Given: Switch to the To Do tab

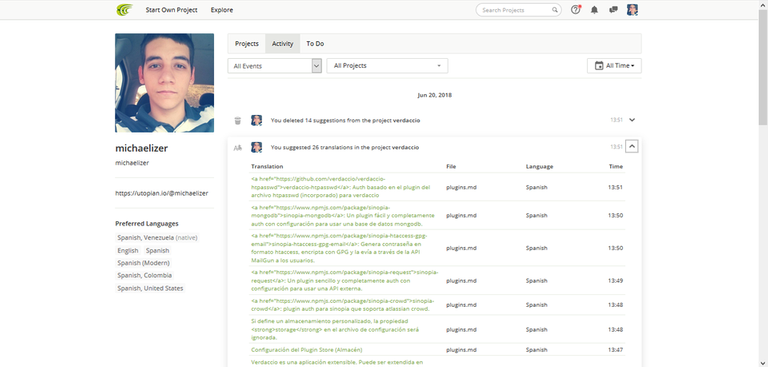Looking at the screenshot, I should point(315,44).
